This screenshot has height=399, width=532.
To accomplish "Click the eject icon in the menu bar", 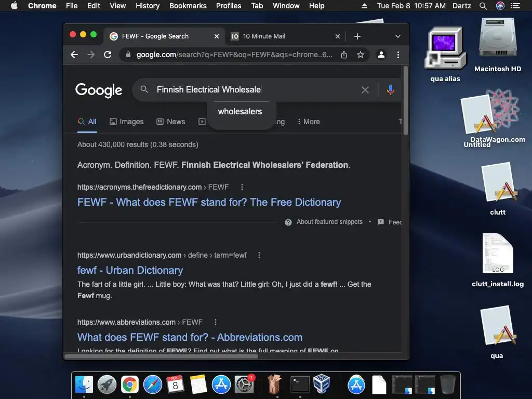I will (364, 6).
